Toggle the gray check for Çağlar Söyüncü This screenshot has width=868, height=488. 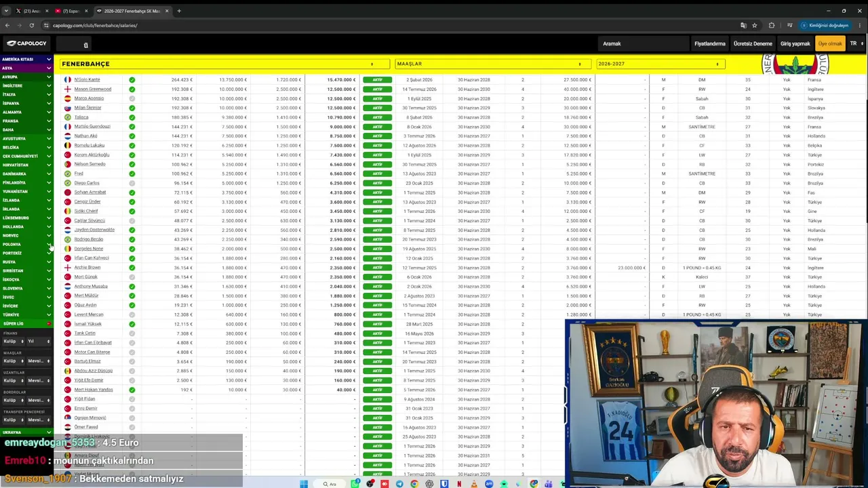coord(132,221)
